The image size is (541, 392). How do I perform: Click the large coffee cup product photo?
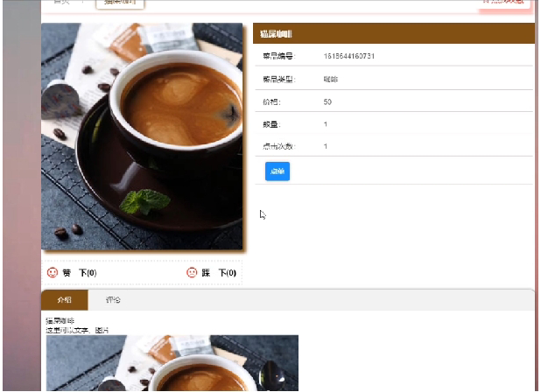point(142,136)
